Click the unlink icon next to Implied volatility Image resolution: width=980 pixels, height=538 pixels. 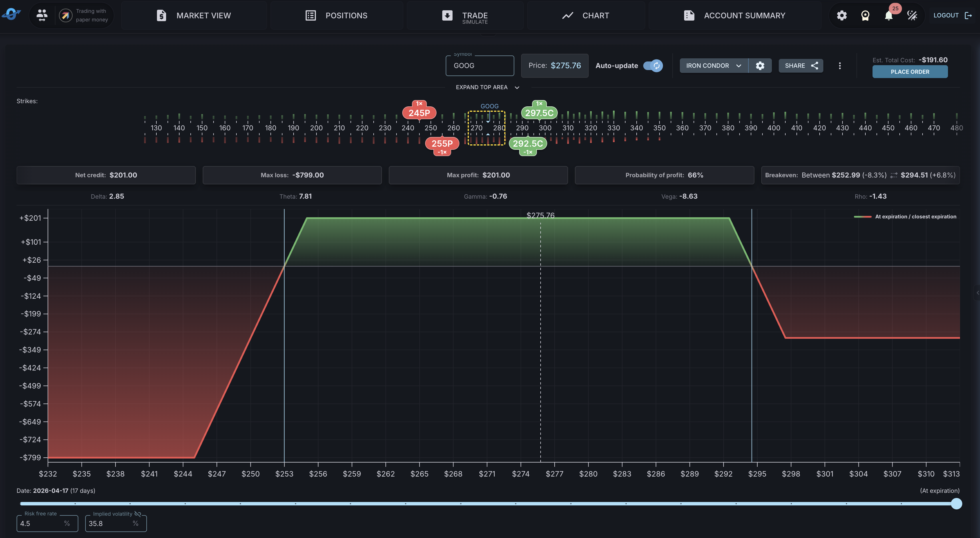138,514
